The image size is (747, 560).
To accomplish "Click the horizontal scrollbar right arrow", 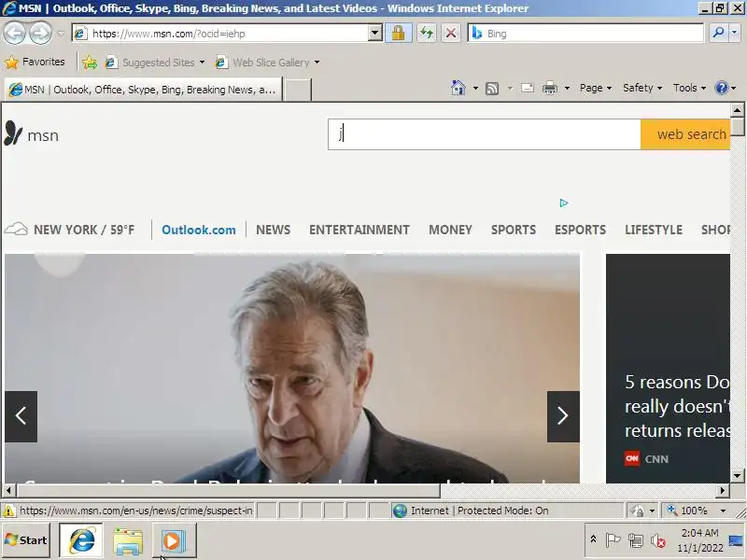I will 723,490.
